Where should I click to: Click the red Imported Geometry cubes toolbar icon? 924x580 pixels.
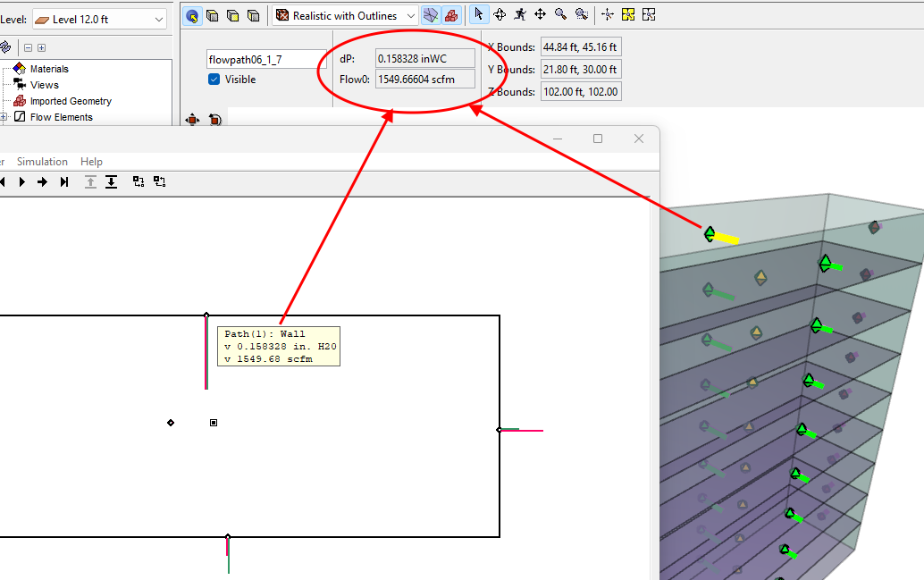pos(452,14)
